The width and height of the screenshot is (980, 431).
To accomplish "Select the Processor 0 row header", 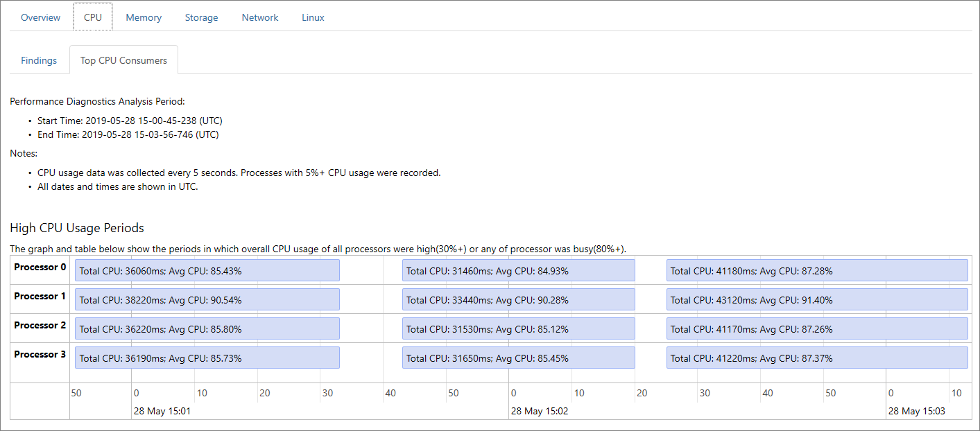I will click(40, 267).
